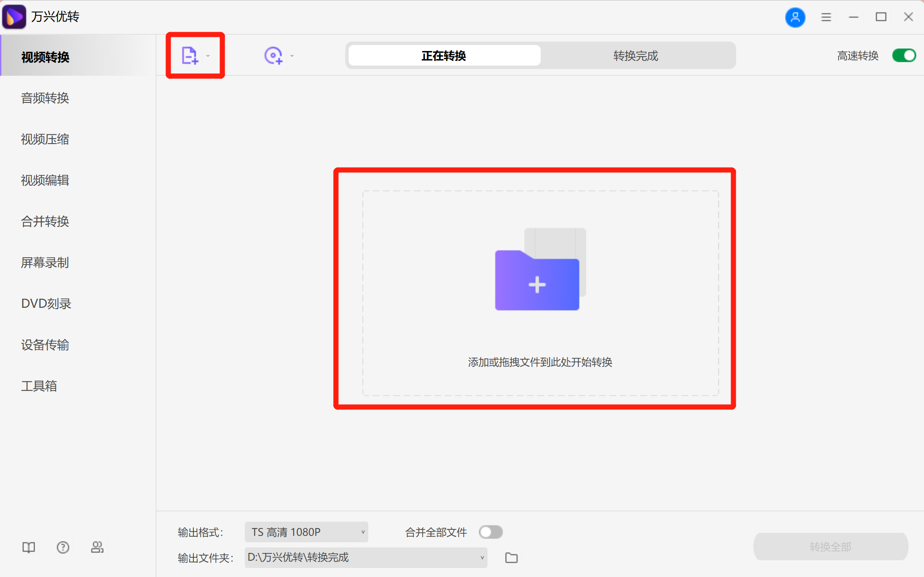
Task: Open the help question mark icon
Action: coord(63,547)
